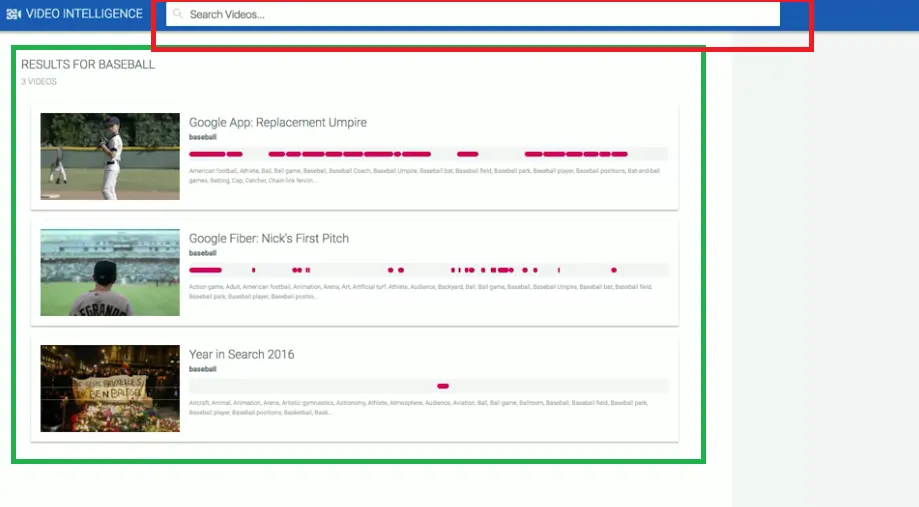Select the Year in Search 2016 title
Viewport: 919px width, 507px height.
point(241,355)
